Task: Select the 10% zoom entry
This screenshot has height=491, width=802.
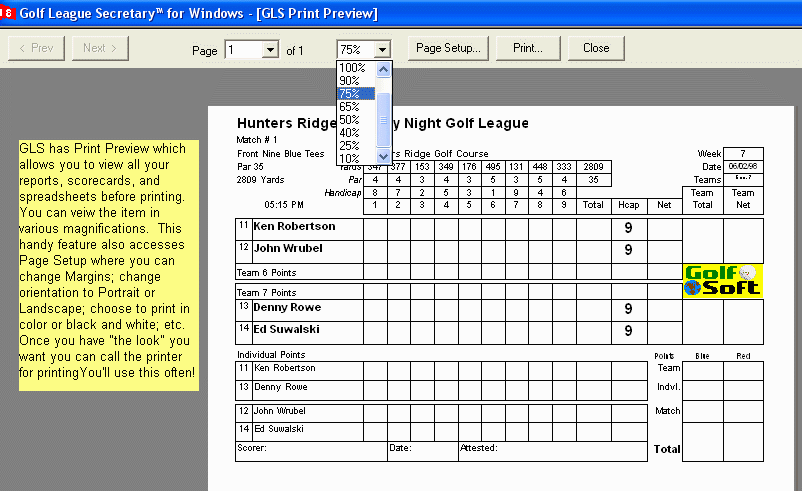Action: (x=350, y=158)
